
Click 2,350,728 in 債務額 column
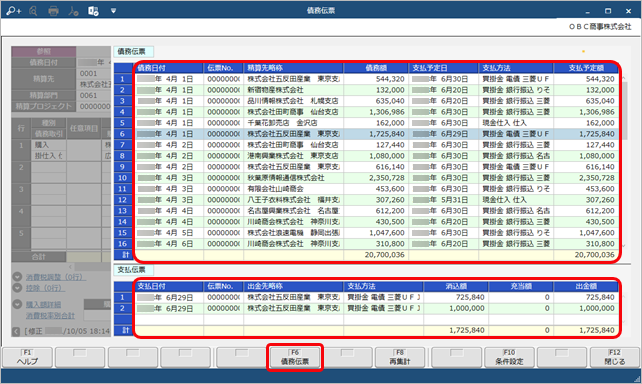[x=376, y=178]
